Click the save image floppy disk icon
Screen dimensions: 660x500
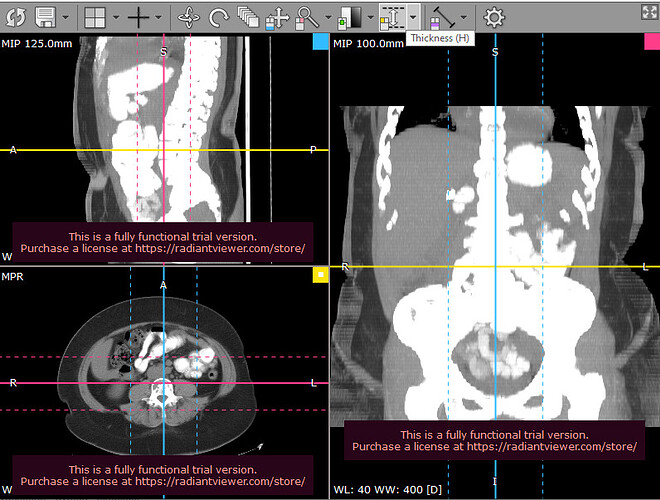tap(45, 17)
